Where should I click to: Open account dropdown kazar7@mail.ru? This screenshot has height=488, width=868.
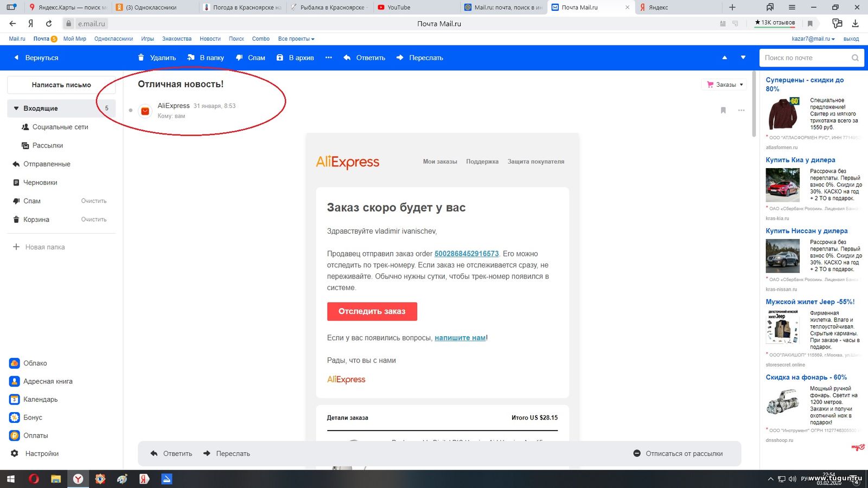point(813,39)
